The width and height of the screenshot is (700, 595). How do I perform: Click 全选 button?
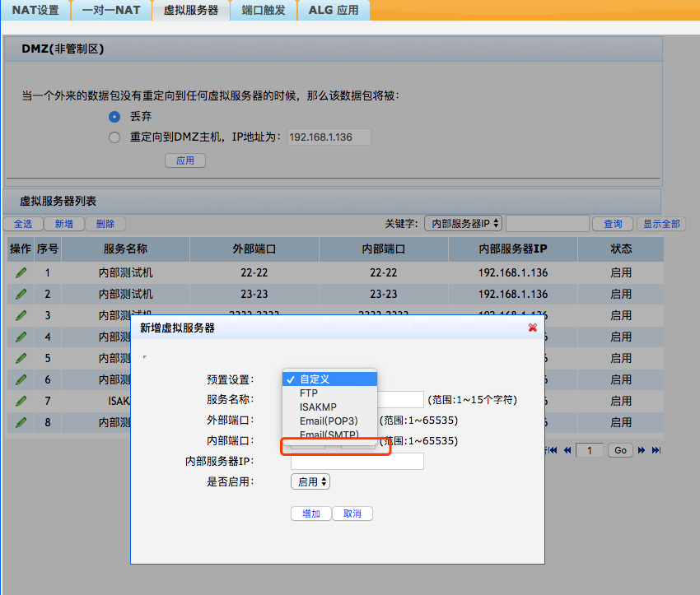[23, 224]
